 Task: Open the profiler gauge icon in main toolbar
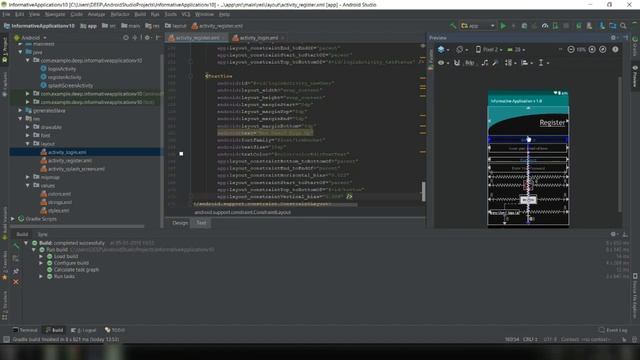tap(544, 26)
